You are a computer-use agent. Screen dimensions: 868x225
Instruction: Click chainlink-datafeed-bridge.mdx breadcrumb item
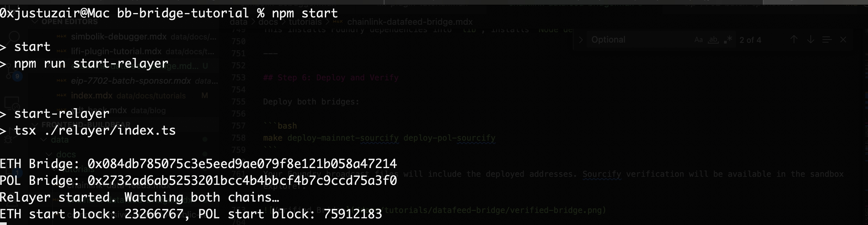410,22
